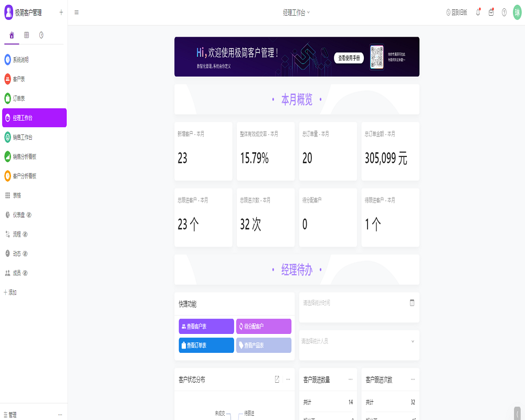Expand the 请选择统计人员 selector
This screenshot has height=420, width=525.
coord(359,341)
